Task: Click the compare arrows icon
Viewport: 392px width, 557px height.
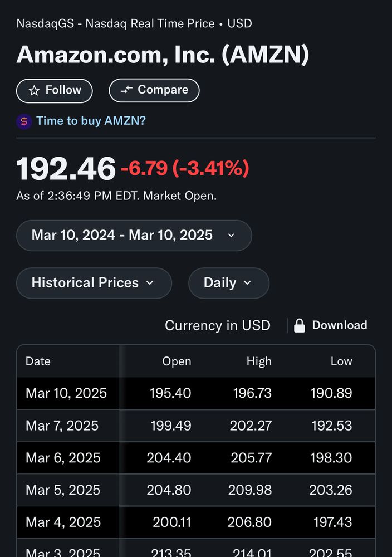Action: point(126,90)
